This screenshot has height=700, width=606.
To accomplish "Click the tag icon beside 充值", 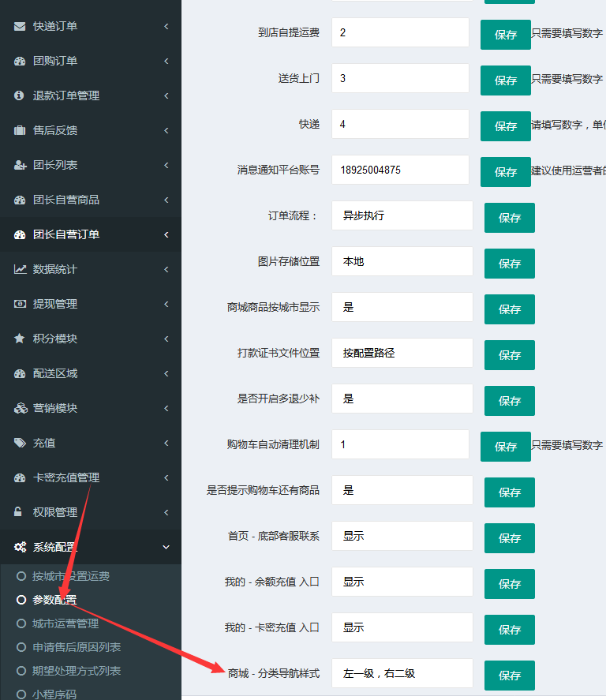I will tap(20, 443).
